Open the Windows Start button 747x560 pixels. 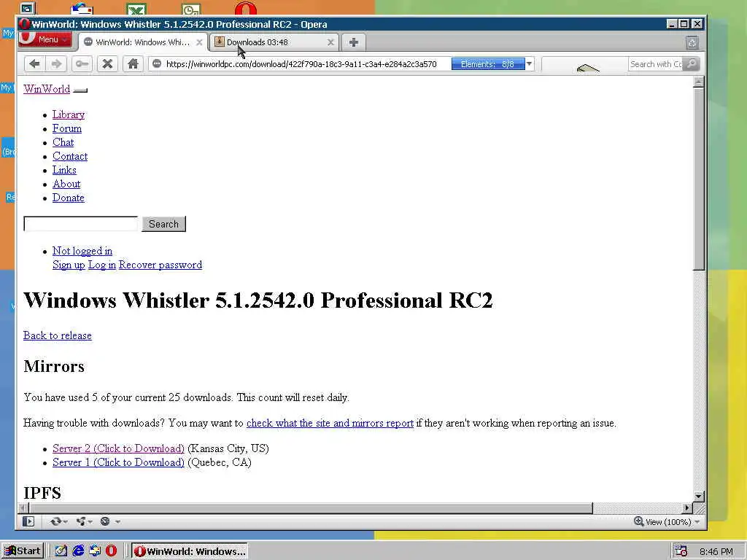[23, 551]
